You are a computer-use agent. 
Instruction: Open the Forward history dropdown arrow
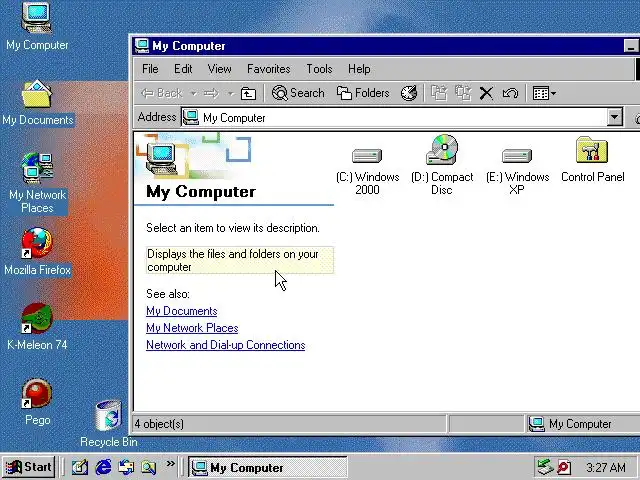tap(231, 94)
